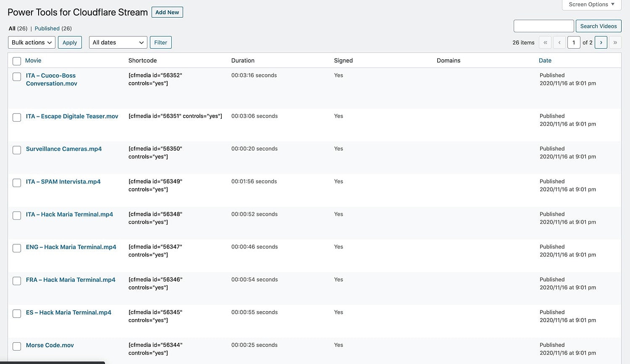Screen dimensions: 630x364
Task: Sort the table by Date column
Action: (545, 60)
